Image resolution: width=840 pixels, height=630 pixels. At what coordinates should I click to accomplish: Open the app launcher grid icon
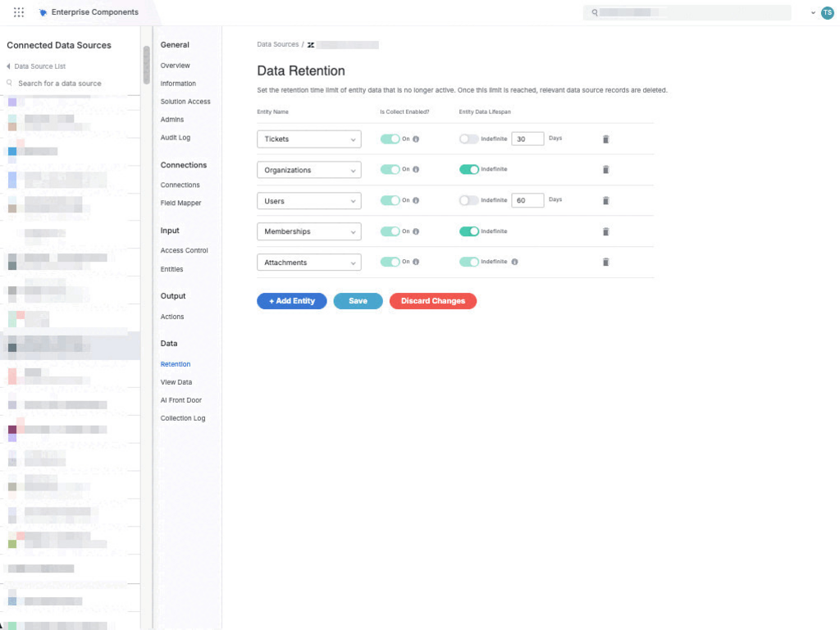pyautogui.click(x=19, y=12)
